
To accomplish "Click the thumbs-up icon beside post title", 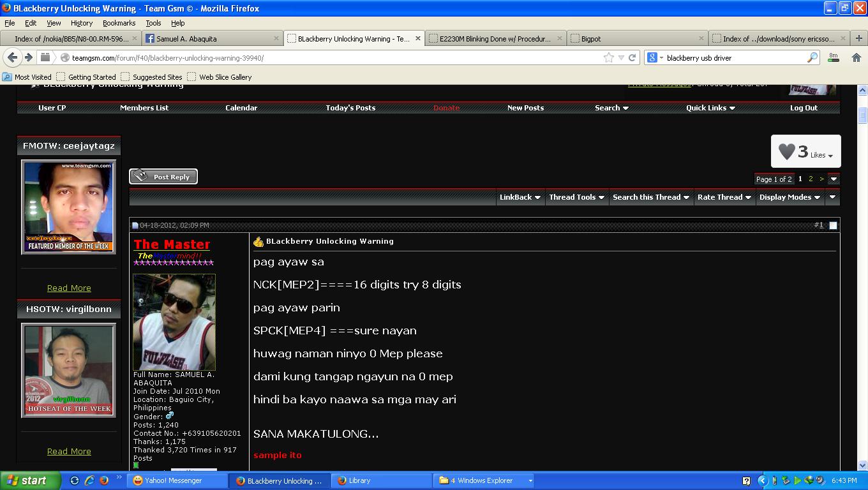I will point(258,242).
